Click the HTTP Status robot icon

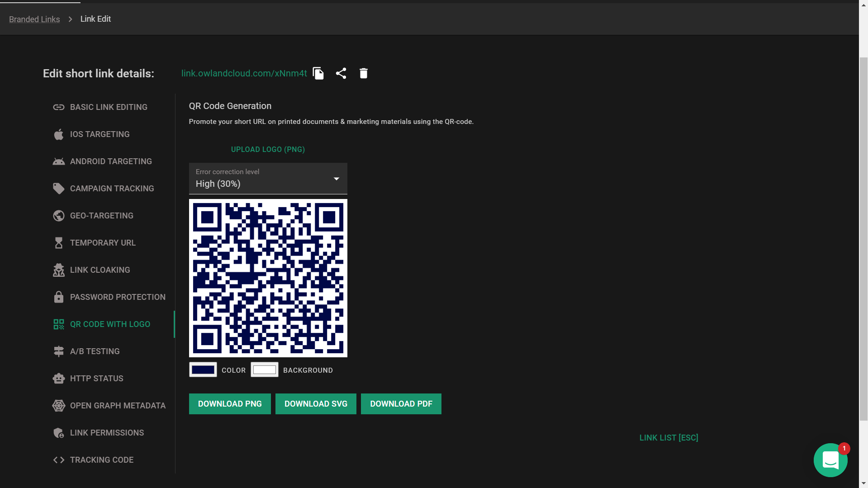click(x=59, y=379)
